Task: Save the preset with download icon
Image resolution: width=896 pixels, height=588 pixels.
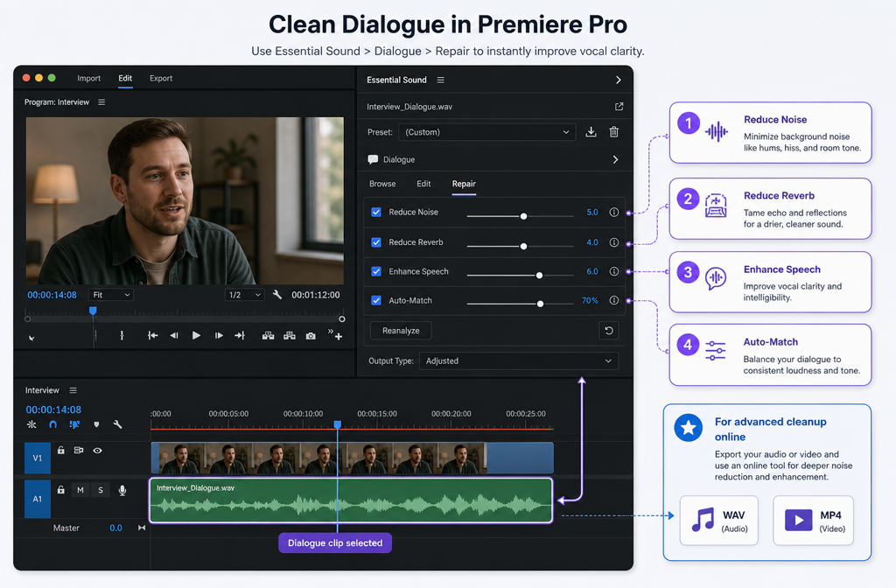Action: [591, 132]
